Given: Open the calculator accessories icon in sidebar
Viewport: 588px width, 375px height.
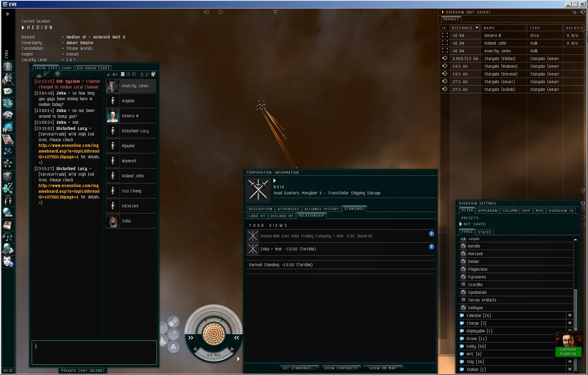Looking at the screenshot, I should coord(8,249).
